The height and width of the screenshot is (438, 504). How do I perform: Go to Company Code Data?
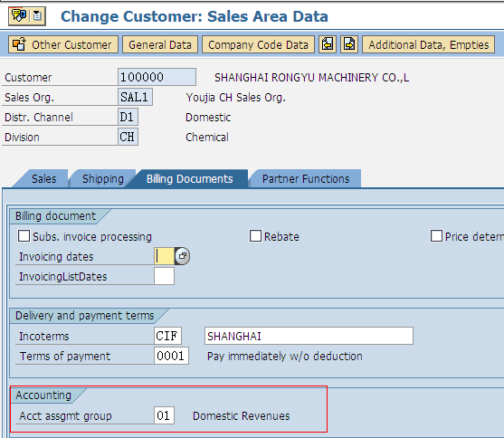pos(258,44)
